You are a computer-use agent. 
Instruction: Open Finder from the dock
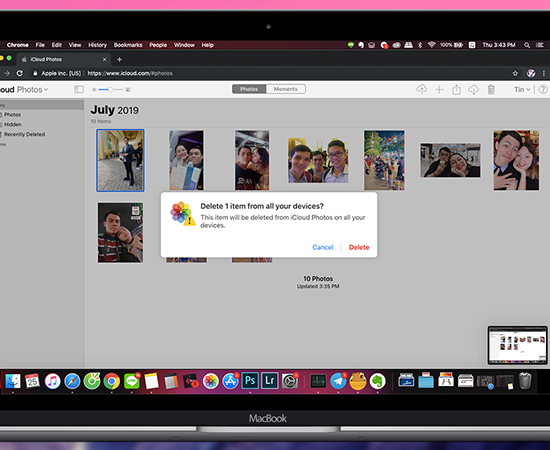click(x=13, y=381)
